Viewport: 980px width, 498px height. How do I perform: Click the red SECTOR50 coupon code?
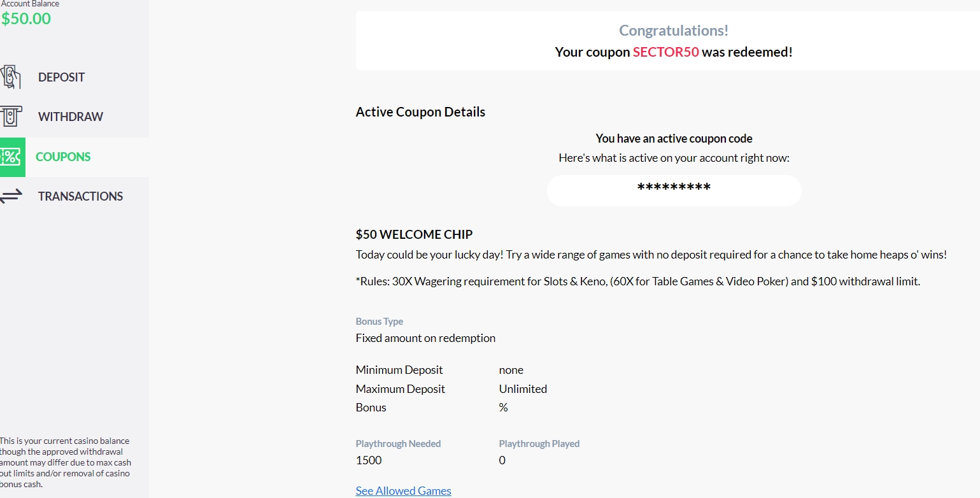pyautogui.click(x=665, y=52)
